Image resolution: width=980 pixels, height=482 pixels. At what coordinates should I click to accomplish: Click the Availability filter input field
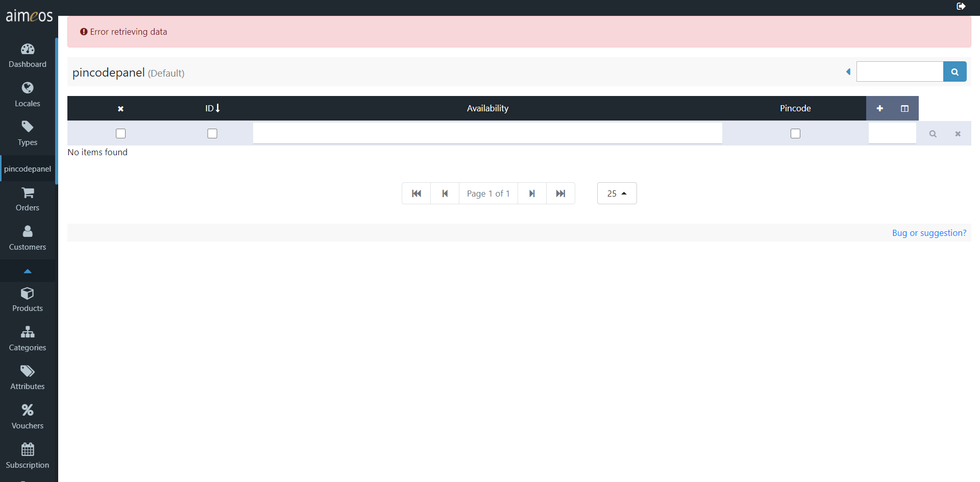coord(487,133)
